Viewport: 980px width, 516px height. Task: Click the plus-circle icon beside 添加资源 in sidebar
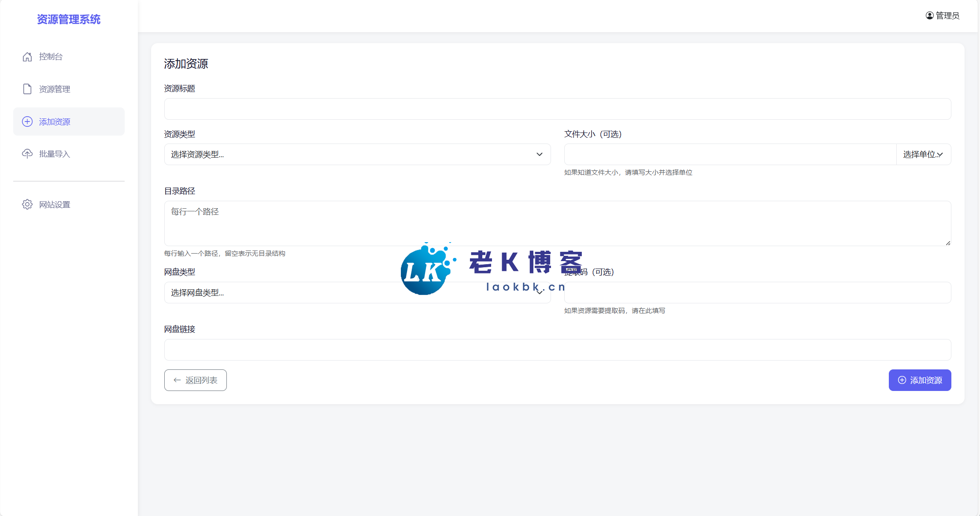coord(27,122)
